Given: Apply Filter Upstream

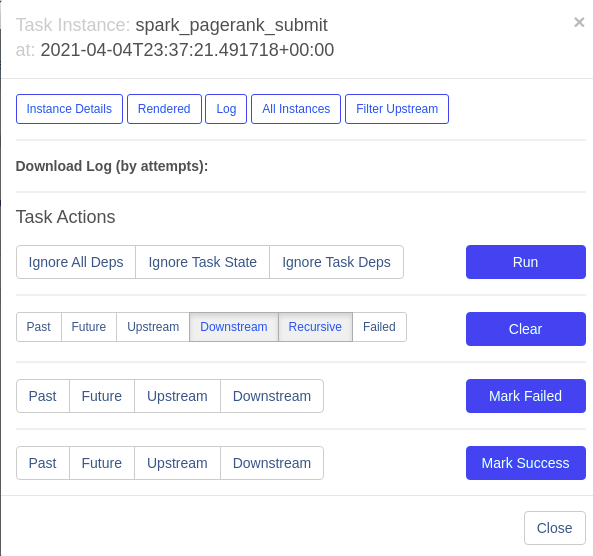Looking at the screenshot, I should tap(397, 109).
